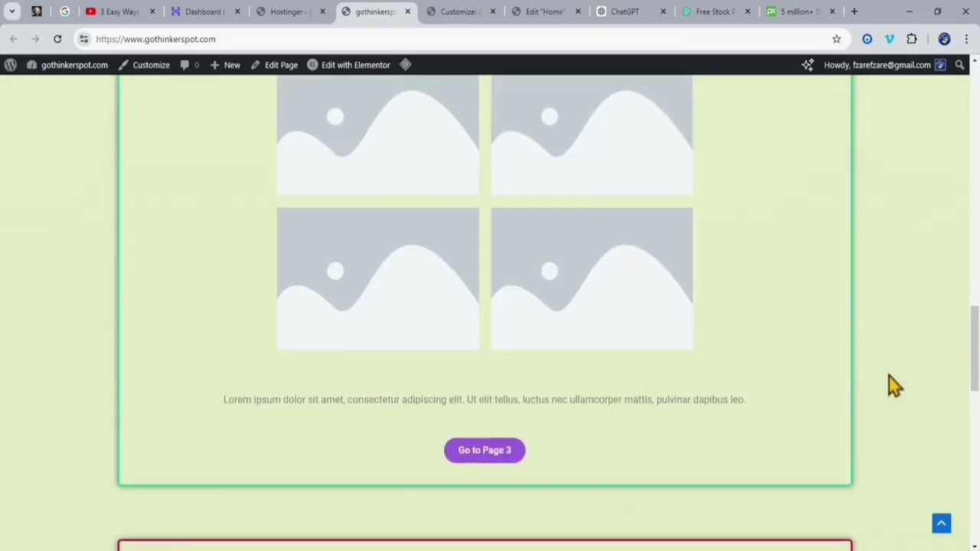Click the address bar URL field
This screenshot has height=551, width=980.
click(459, 39)
